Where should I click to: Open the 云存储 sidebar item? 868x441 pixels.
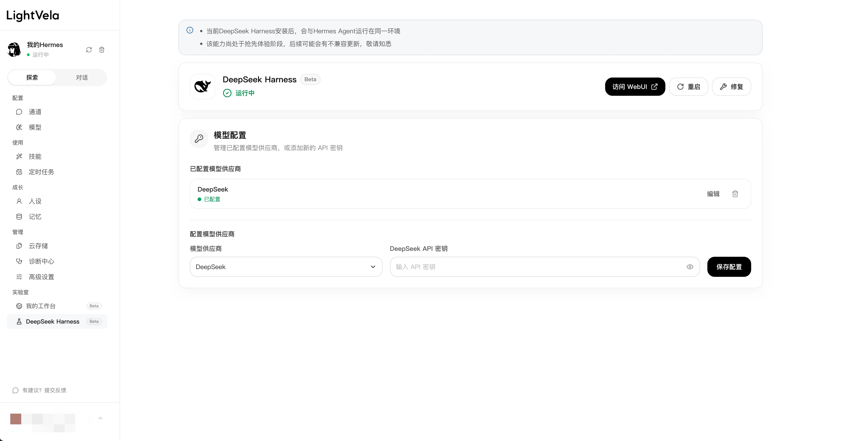[57, 246]
